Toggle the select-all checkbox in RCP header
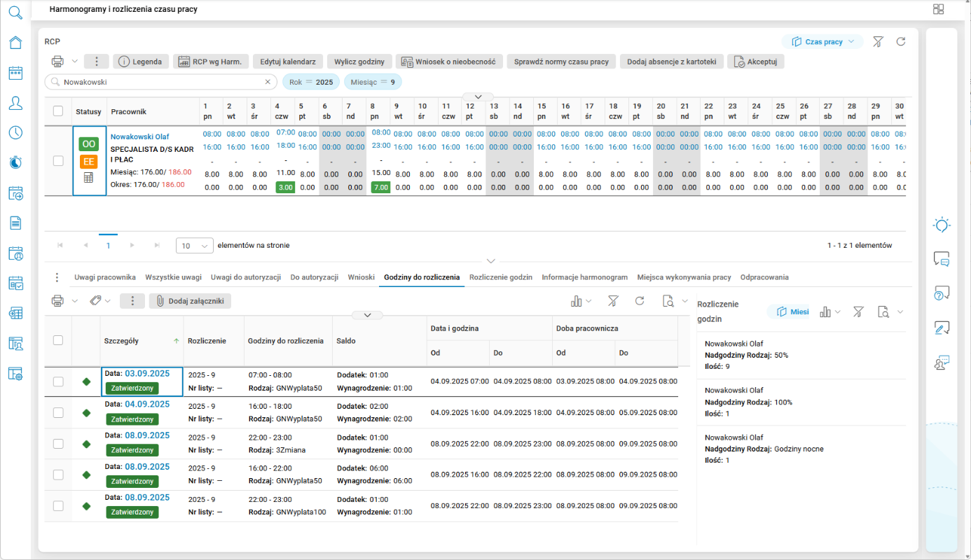This screenshot has width=971, height=560. coord(59,111)
